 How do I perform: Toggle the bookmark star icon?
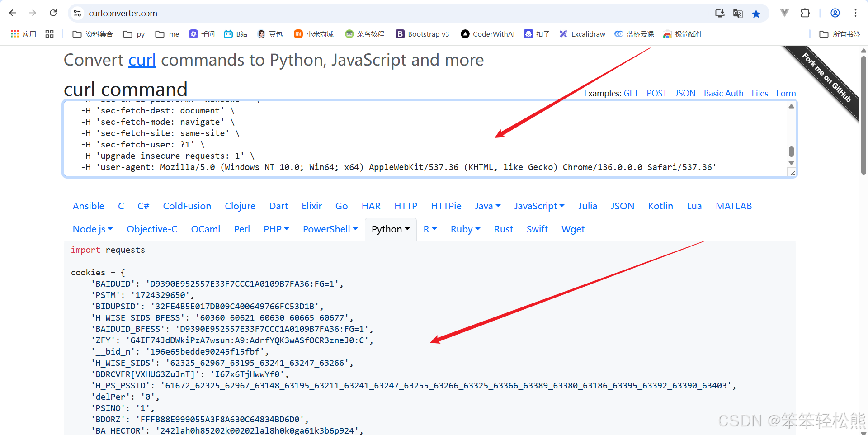tap(756, 14)
